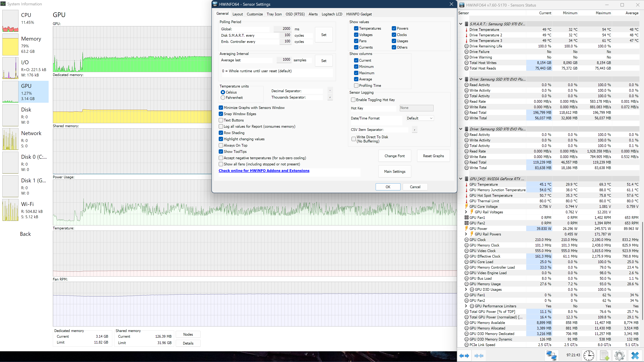Confirm settings with the OK button
This screenshot has height=362, width=644.
(x=388, y=187)
